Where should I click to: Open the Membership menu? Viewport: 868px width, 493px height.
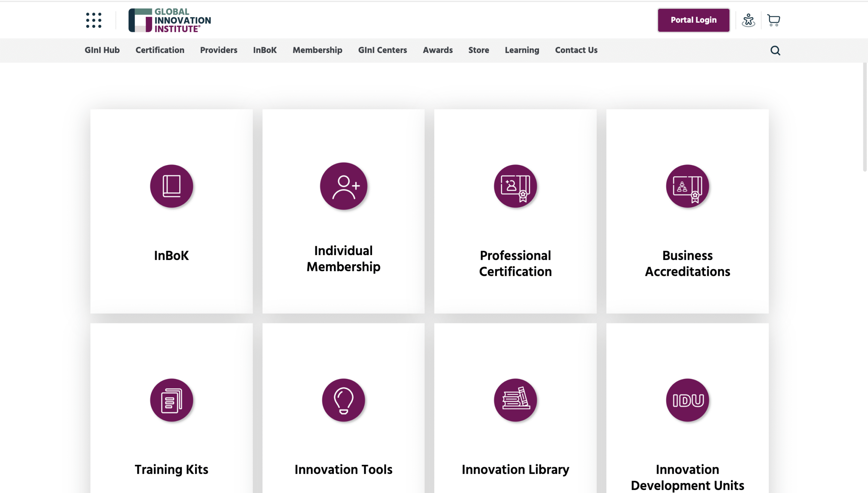[317, 50]
